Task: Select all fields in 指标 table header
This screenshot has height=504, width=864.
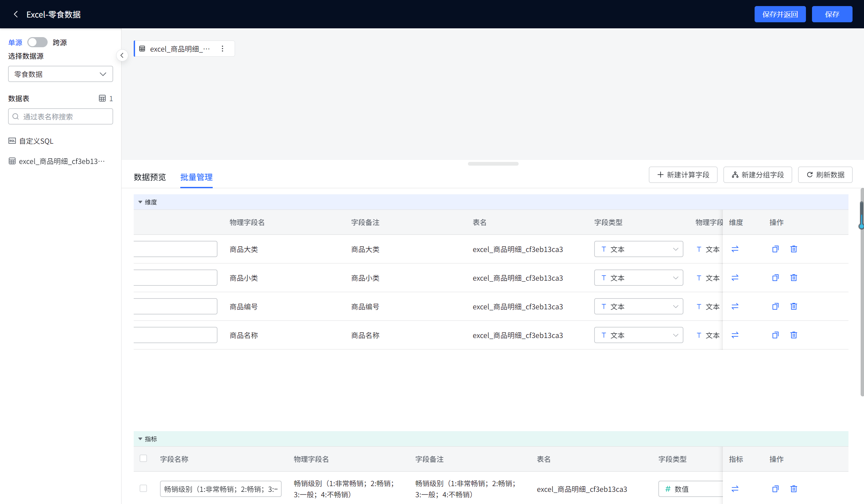Action: (x=143, y=458)
